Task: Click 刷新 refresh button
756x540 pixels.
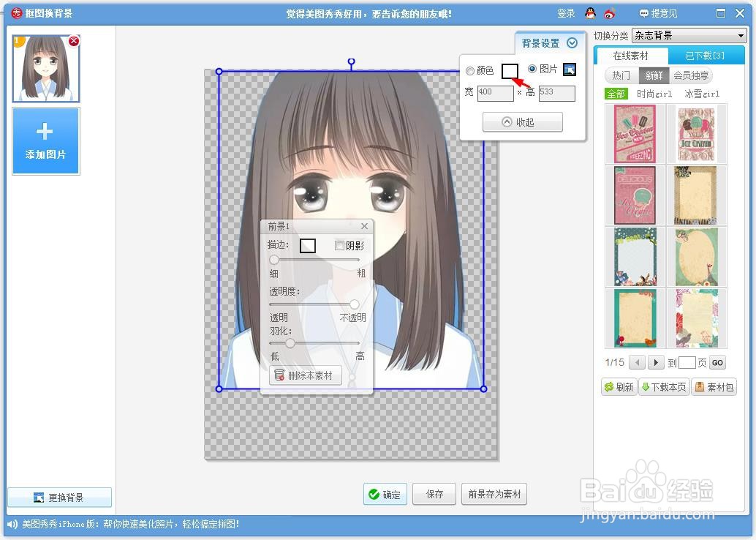Action: click(619, 387)
